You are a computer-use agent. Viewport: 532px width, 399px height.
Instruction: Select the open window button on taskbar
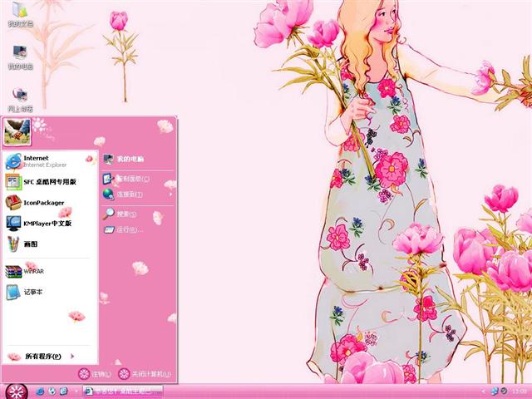(x=123, y=392)
